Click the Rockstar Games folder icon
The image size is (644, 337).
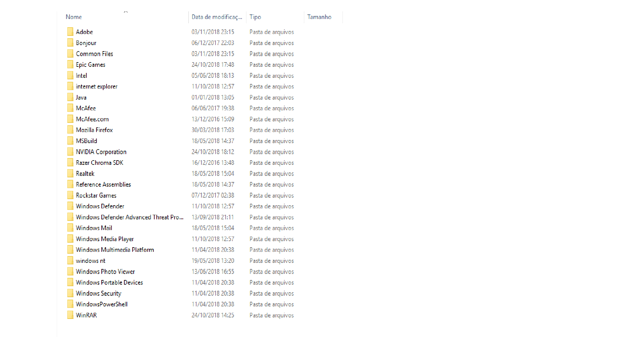pyautogui.click(x=70, y=195)
